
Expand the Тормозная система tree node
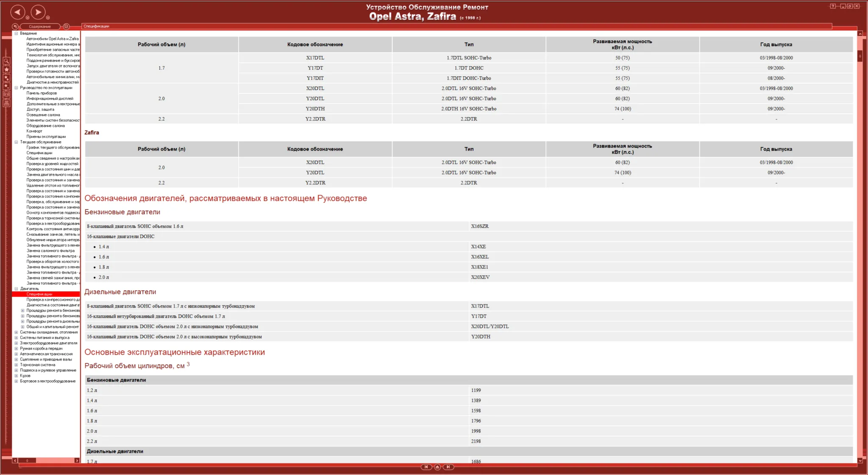pyautogui.click(x=16, y=365)
